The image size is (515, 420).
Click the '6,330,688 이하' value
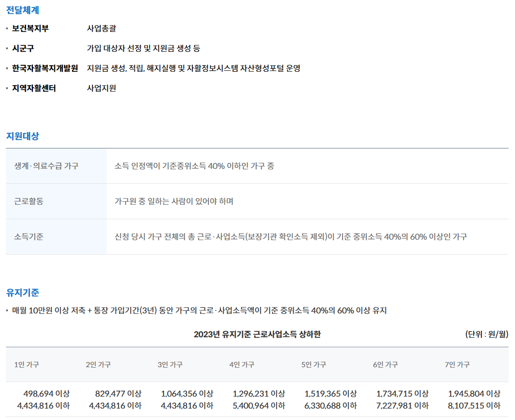click(331, 406)
